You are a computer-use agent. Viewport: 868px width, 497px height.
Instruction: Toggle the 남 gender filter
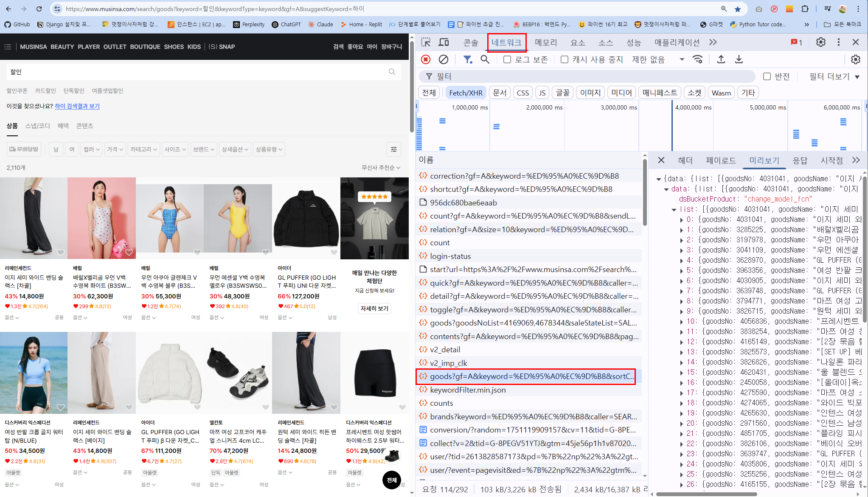pyautogui.click(x=56, y=149)
